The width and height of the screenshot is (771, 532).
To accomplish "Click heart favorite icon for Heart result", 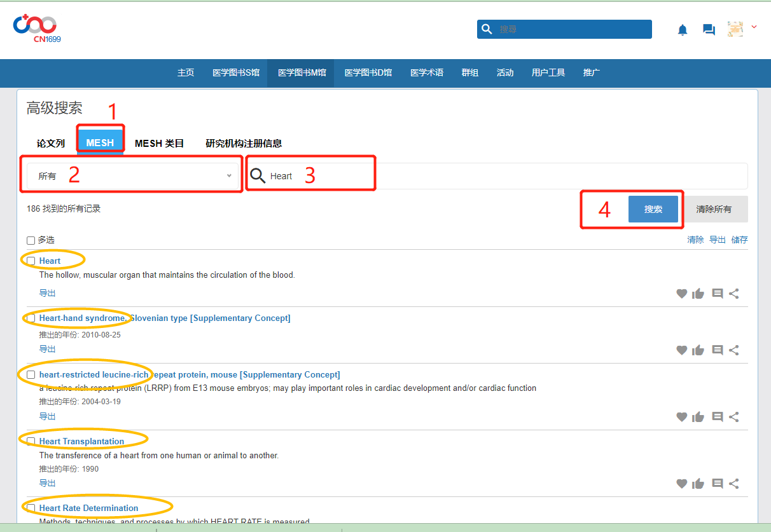I will (x=681, y=294).
